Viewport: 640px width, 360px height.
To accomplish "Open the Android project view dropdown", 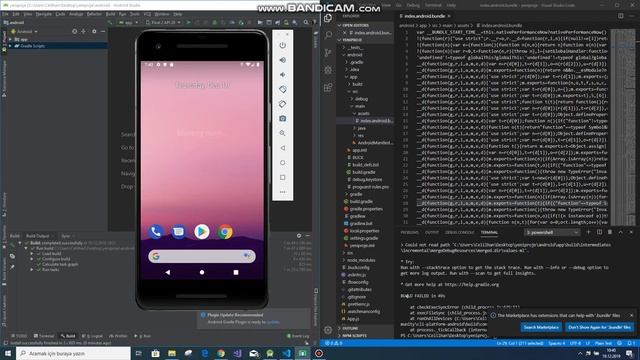I will pos(25,31).
